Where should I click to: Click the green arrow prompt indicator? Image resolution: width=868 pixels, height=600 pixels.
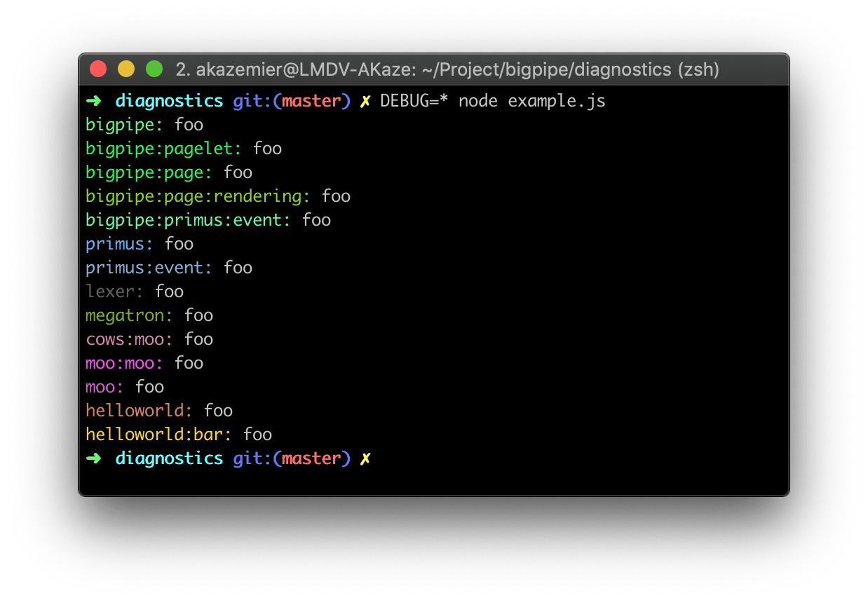93,100
